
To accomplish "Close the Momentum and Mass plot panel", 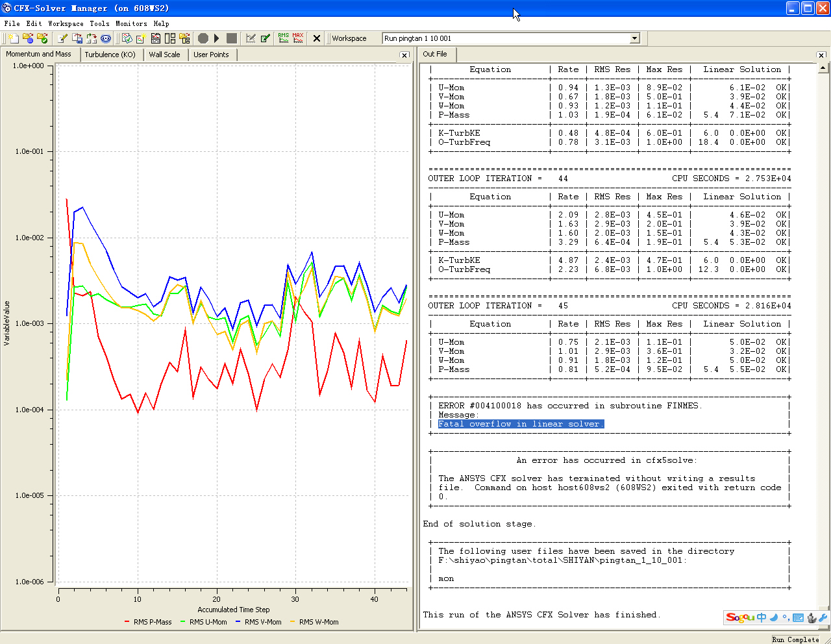I will (x=404, y=55).
